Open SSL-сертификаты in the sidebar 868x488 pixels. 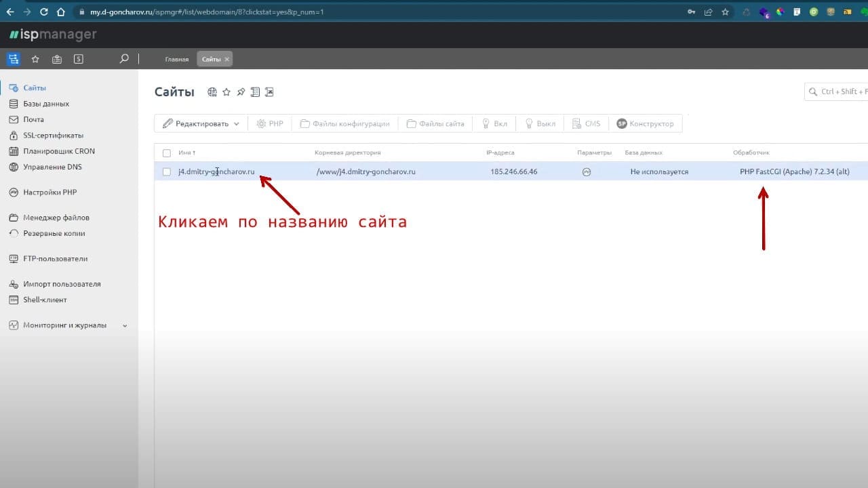coord(53,136)
